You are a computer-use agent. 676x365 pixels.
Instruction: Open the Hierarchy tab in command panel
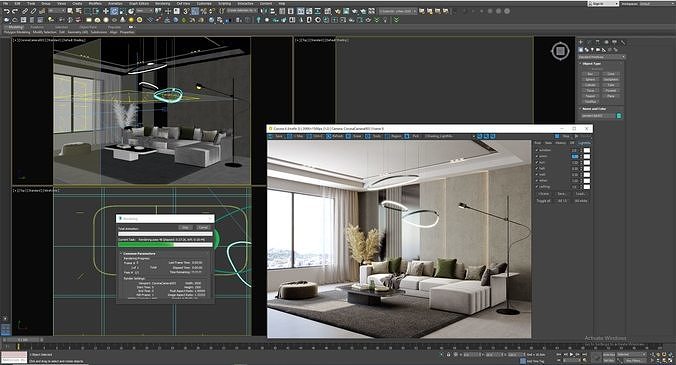coord(598,42)
